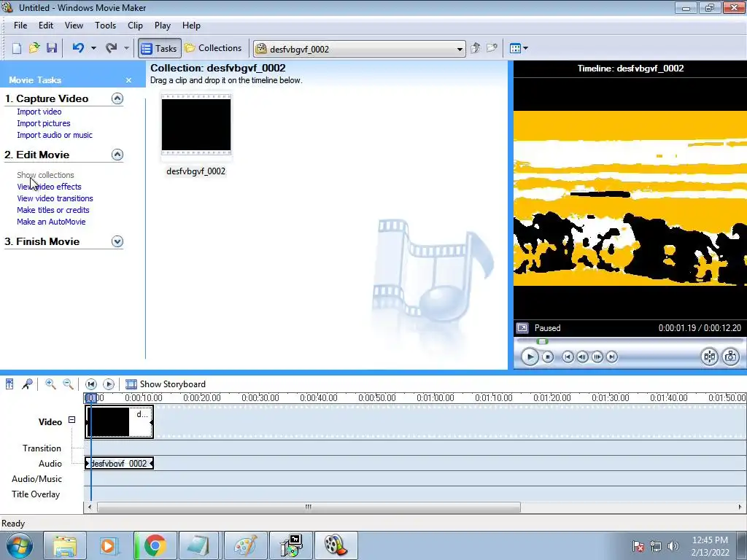Screen dimensions: 747x560
Task: Open Google Chrome from the taskbar
Action: pyautogui.click(x=155, y=545)
